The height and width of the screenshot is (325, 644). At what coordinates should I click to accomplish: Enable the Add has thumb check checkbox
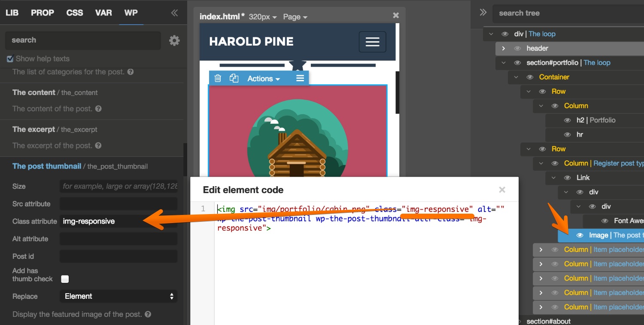coord(65,279)
